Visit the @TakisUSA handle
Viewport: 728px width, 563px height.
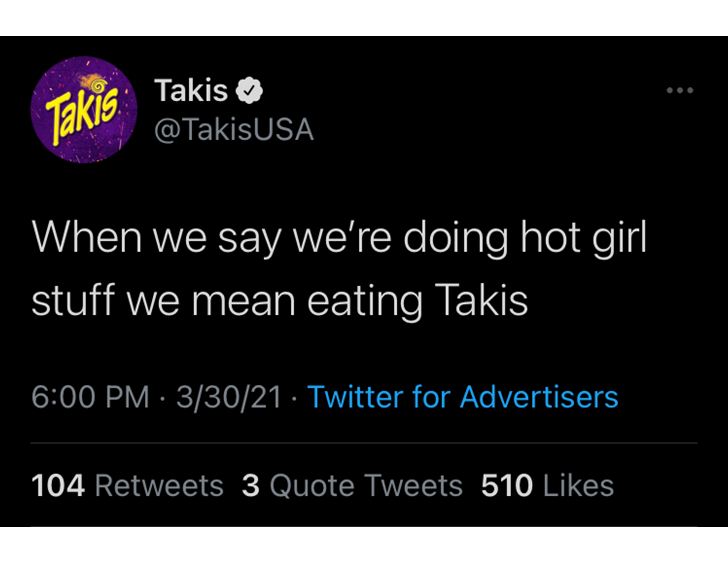234,130
